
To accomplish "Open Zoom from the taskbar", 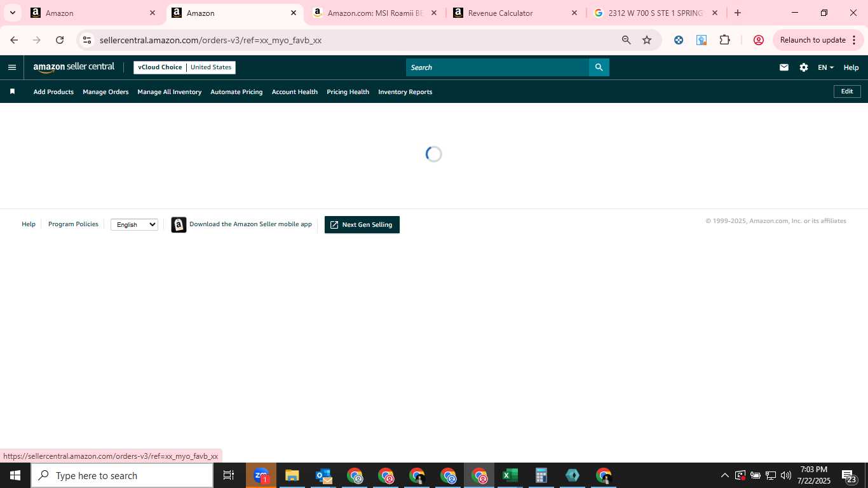I will point(261,475).
